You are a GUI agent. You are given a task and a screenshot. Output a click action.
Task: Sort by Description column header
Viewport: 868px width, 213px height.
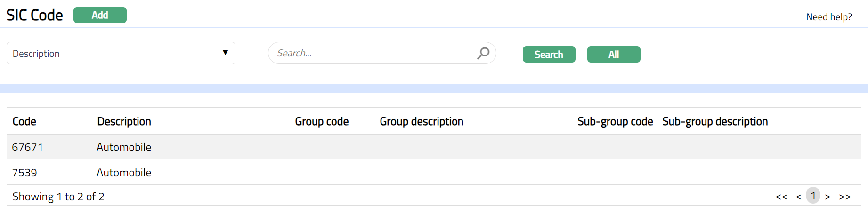coord(124,121)
